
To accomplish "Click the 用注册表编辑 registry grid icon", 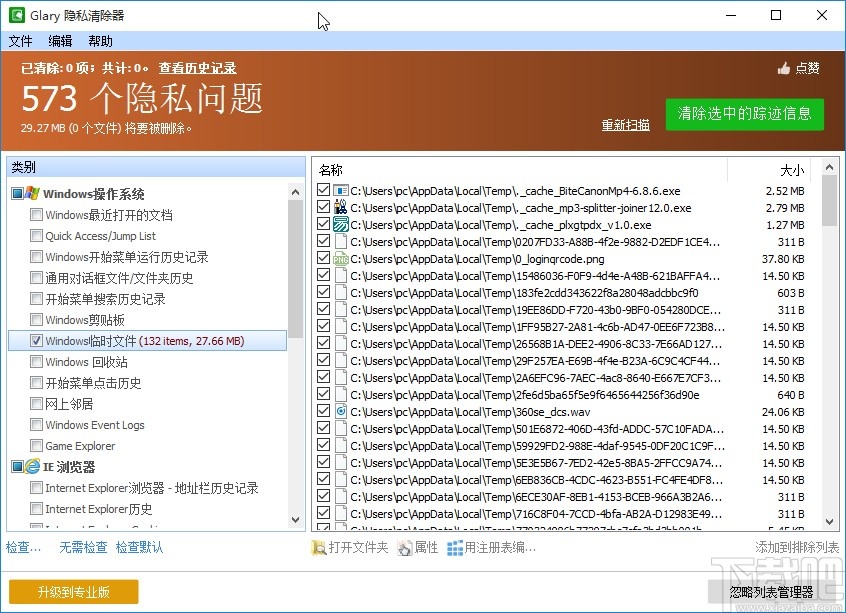I will pyautogui.click(x=455, y=548).
